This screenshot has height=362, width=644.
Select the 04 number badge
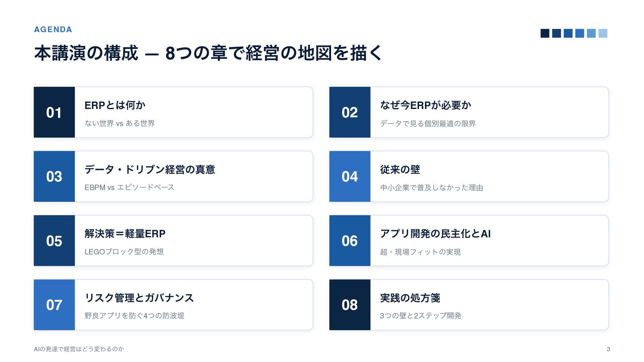(350, 176)
